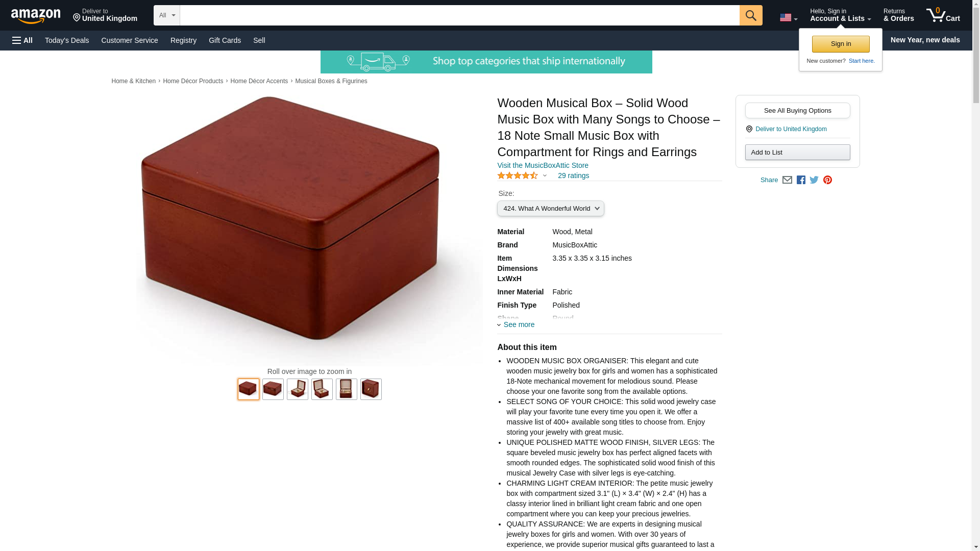980x551 pixels.
Task: Open the song size dropdown selector
Action: (550, 209)
